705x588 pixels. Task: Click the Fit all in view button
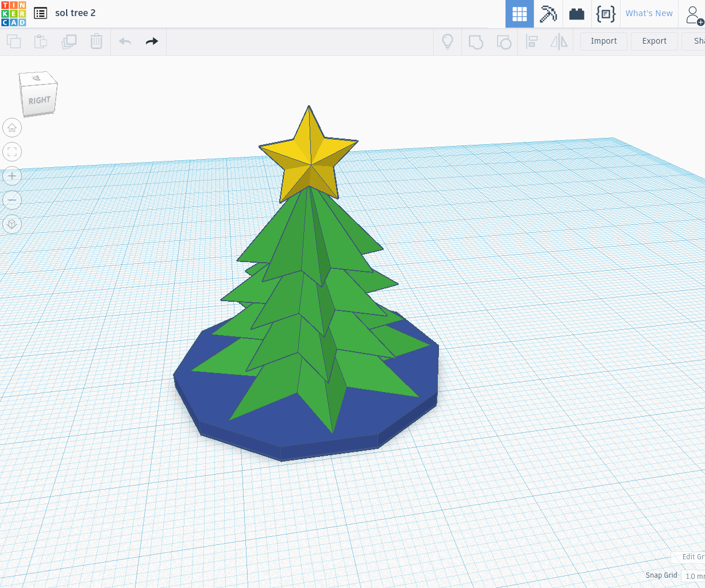click(x=12, y=152)
